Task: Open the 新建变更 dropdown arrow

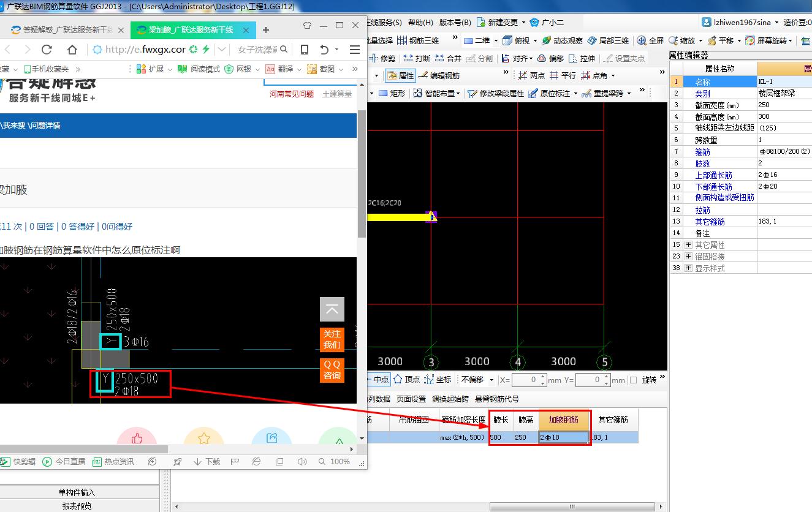Action: (523, 23)
